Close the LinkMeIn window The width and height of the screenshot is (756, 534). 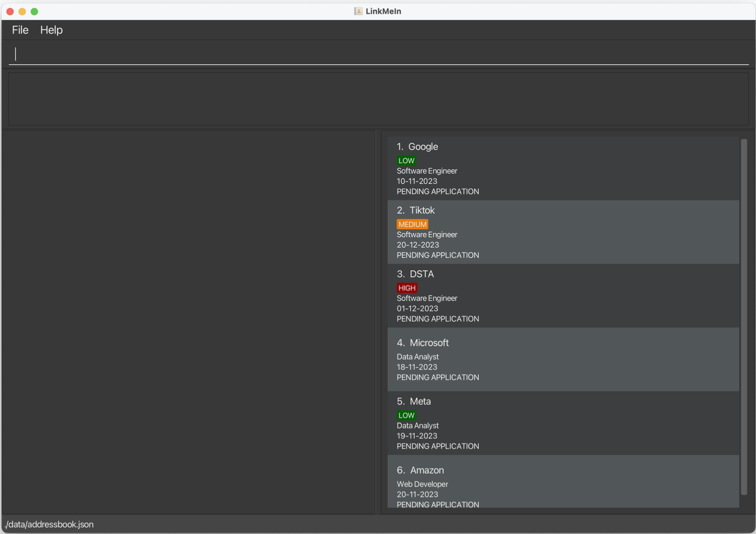coord(10,11)
